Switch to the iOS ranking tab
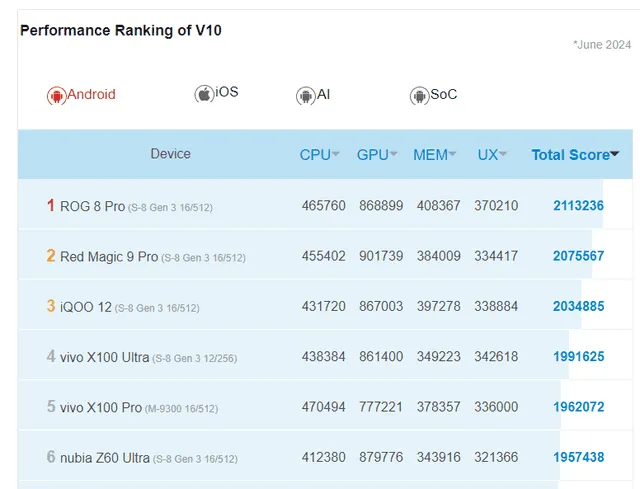Viewport: 640px width, 489px height. click(227, 92)
